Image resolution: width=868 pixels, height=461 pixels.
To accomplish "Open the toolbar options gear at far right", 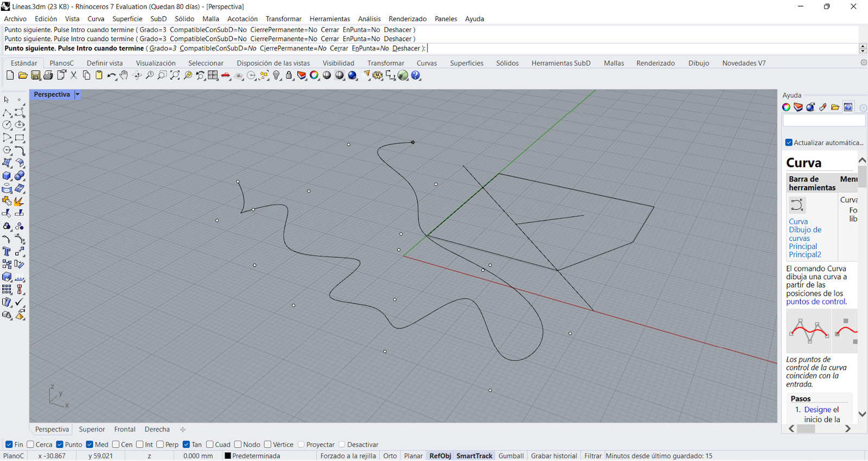I will (x=864, y=63).
